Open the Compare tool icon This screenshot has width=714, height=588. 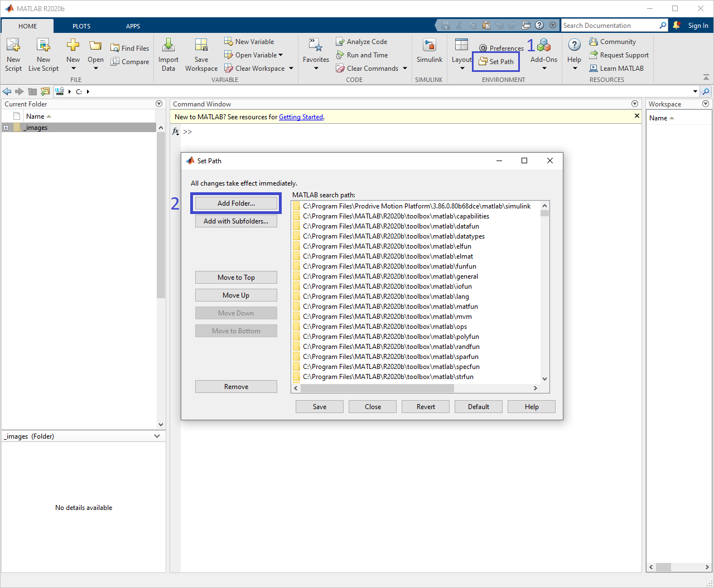pos(130,61)
